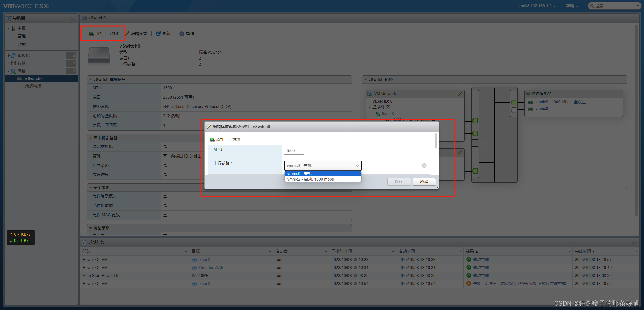The width and height of the screenshot is (644, 310).
Task: Click the failed task warning icon
Action: (469, 284)
